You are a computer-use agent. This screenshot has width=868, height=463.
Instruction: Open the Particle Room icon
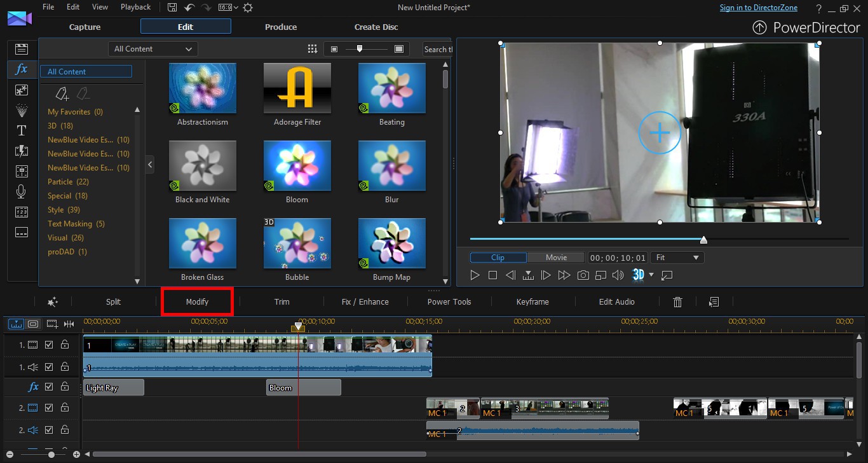click(x=22, y=110)
